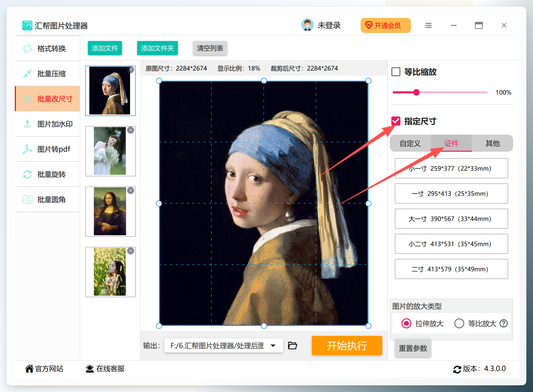Uncheck the 指定尺寸 checkbox
Viewport: 533px width, 392px height.
click(x=396, y=121)
